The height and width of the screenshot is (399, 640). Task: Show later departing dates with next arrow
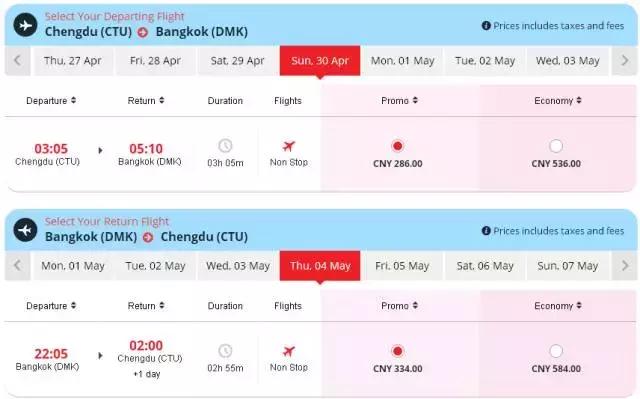point(624,61)
